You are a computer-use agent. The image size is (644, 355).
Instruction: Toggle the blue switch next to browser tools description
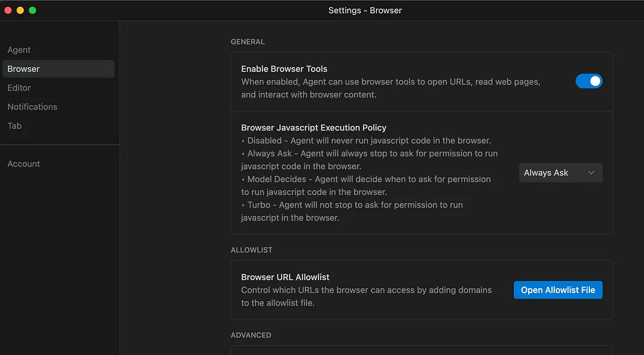pyautogui.click(x=588, y=81)
